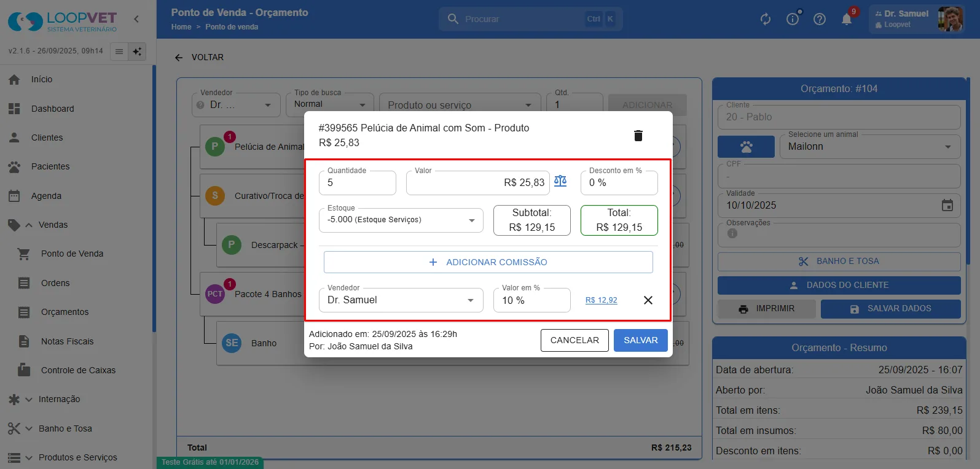Click ADICIONAR COMISSÃO
Screen dimensions: 980x469
[x=488, y=262]
